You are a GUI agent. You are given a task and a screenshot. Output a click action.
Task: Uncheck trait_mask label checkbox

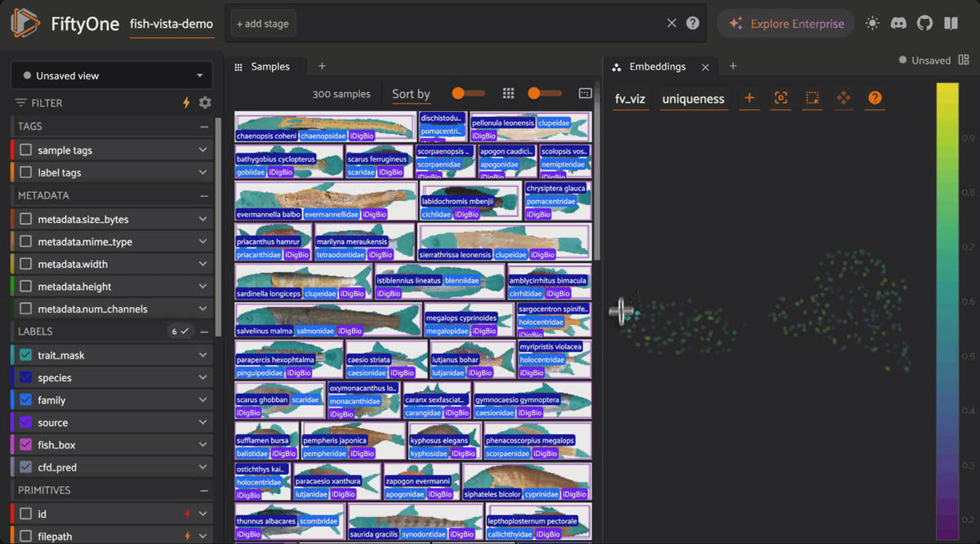click(25, 355)
